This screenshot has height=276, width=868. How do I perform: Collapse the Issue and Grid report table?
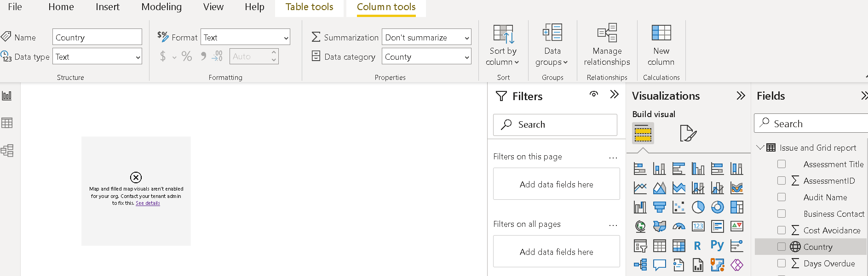click(x=760, y=147)
